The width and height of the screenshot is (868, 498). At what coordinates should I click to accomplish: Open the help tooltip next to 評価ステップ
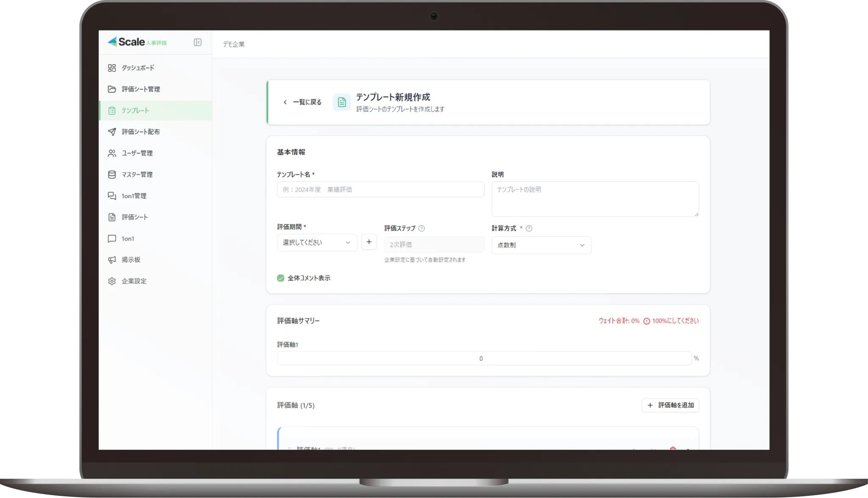click(x=421, y=229)
